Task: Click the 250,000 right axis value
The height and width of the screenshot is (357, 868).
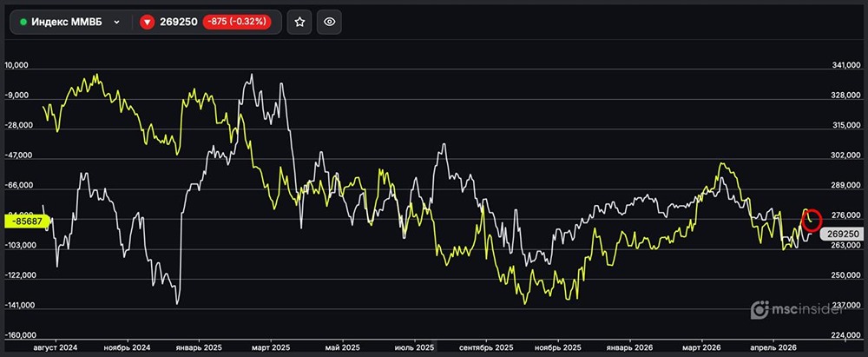Action: [x=846, y=275]
